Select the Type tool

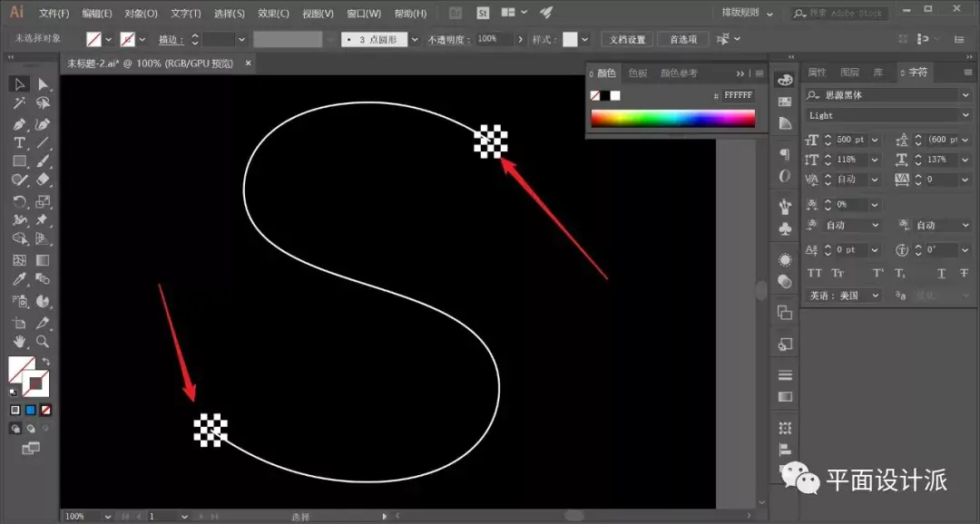pos(19,143)
